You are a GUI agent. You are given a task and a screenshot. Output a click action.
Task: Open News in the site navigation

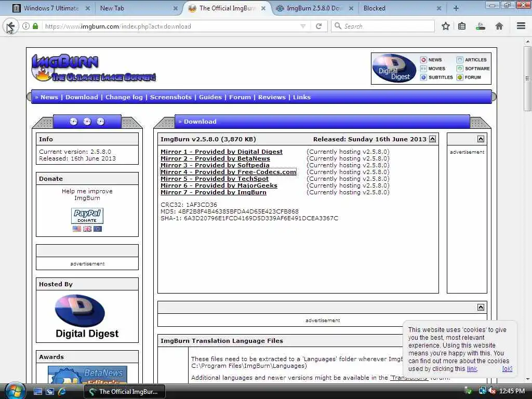(49, 97)
